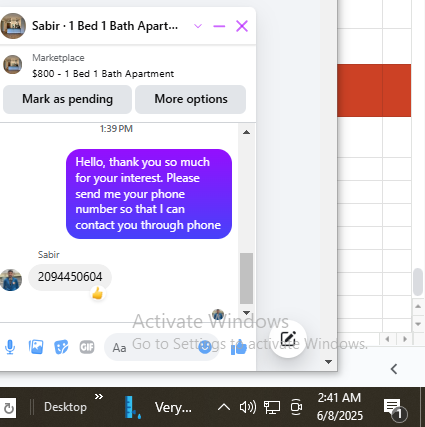Click spreadsheet scroll down arrow
The height and width of the screenshot is (427, 425).
[x=418, y=324]
